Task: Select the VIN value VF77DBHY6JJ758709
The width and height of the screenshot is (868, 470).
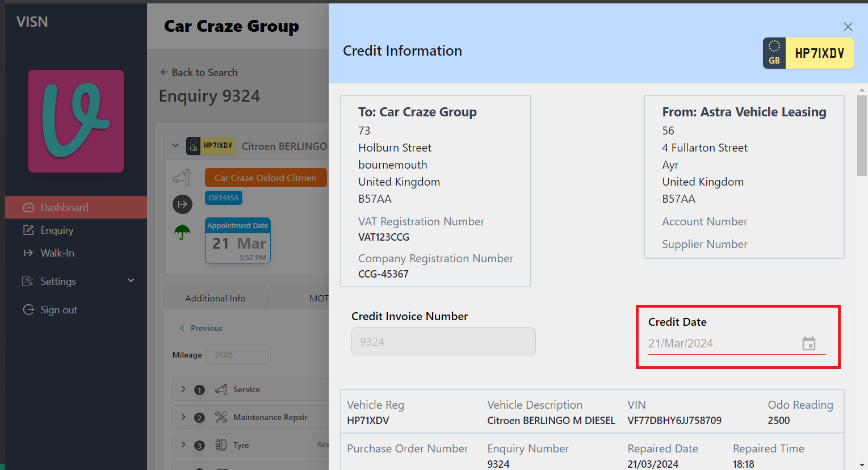Action: point(674,421)
